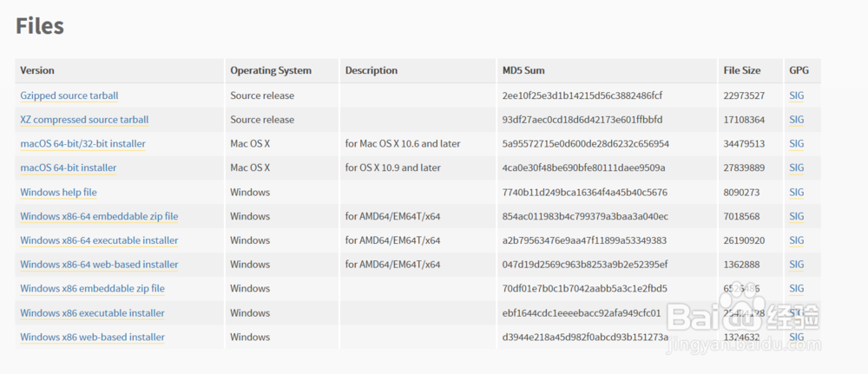This screenshot has height=374, width=868.
Task: Download Windows x86 embeddable zip file
Action: point(92,289)
